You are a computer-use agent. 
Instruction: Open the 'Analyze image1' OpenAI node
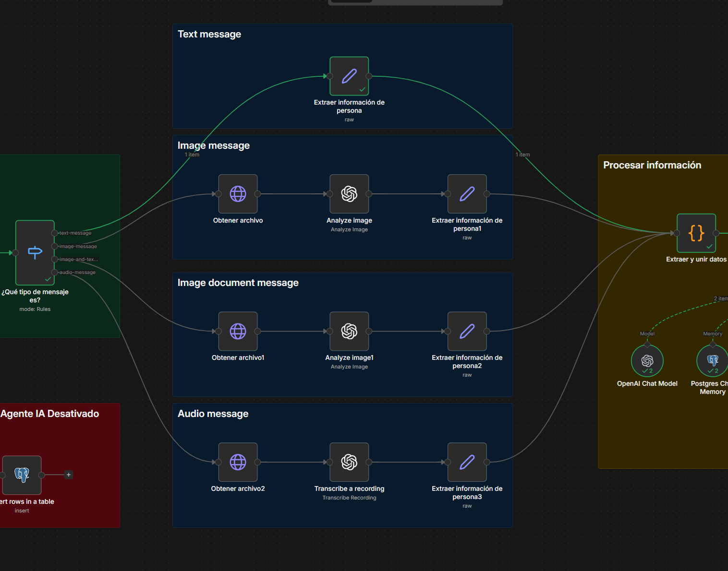pos(349,331)
